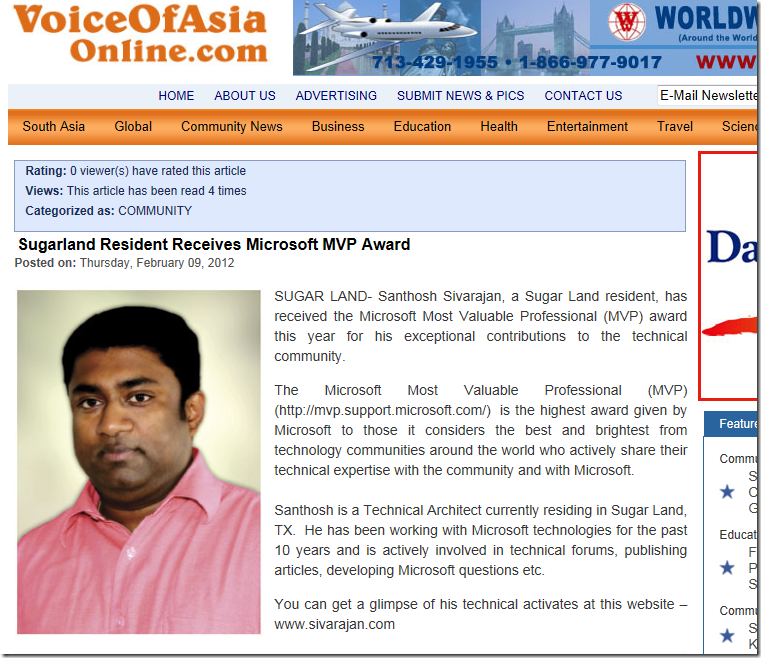761x658 pixels.
Task: Click the VoiceOfAsiaOnline.com logo
Action: [141, 34]
